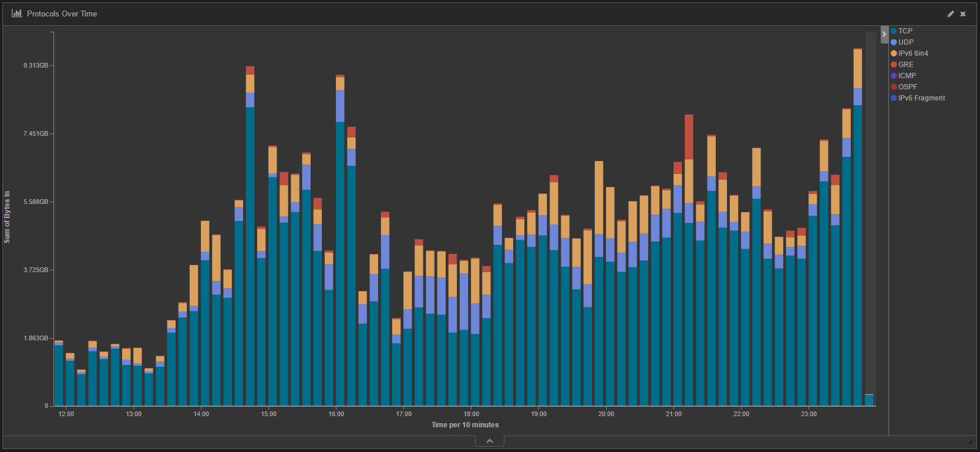
Task: Click the resize handle in panel corner
Action: [x=970, y=441]
